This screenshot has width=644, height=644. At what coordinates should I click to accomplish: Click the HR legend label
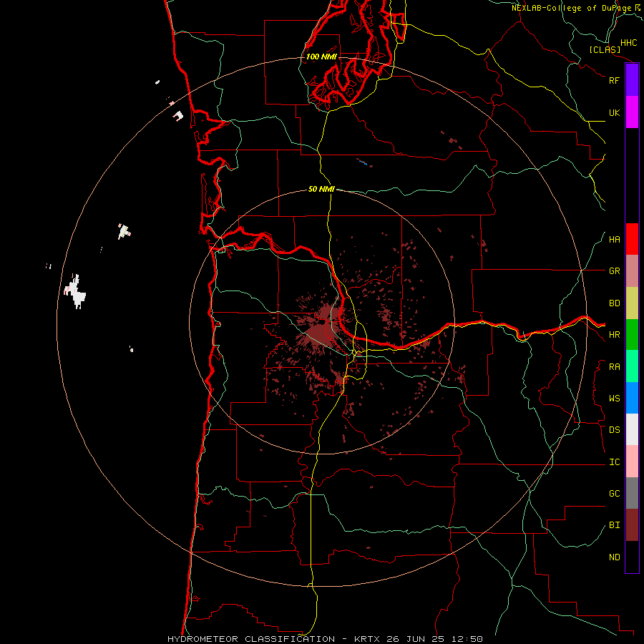[x=614, y=335]
